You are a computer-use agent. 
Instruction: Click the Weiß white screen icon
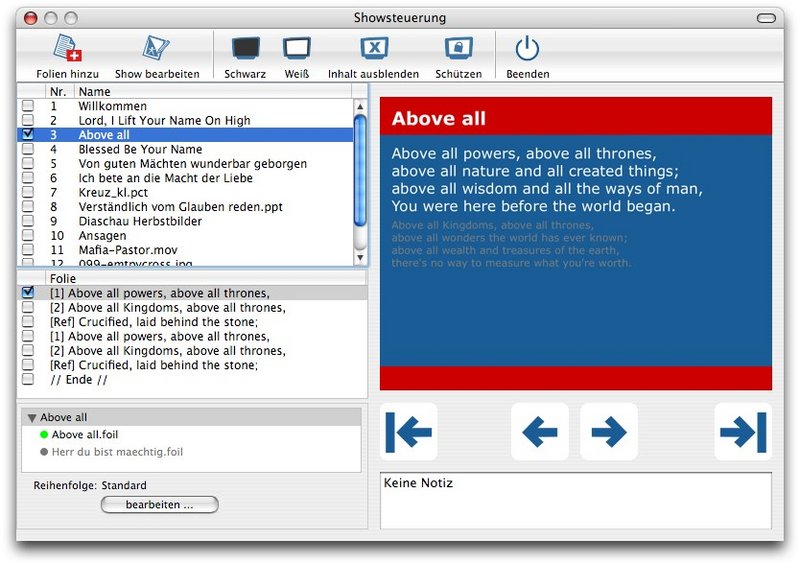click(x=297, y=48)
